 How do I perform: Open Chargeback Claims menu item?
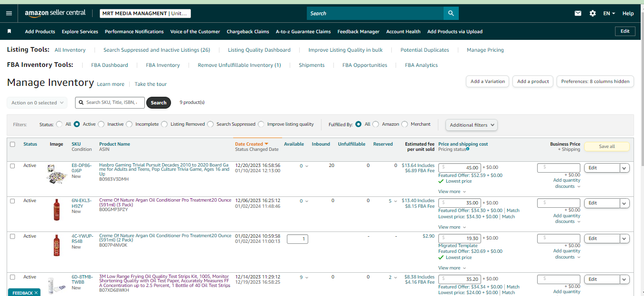pos(248,31)
